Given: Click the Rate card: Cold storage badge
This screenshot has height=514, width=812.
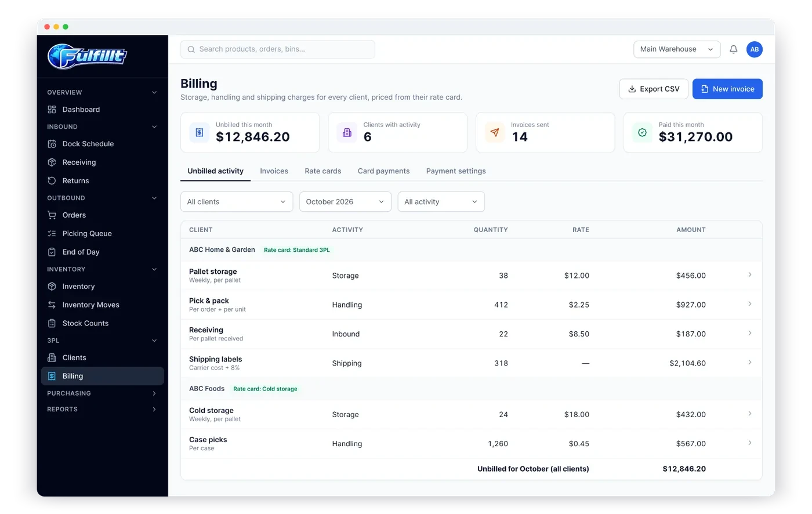Looking at the screenshot, I should tap(265, 389).
